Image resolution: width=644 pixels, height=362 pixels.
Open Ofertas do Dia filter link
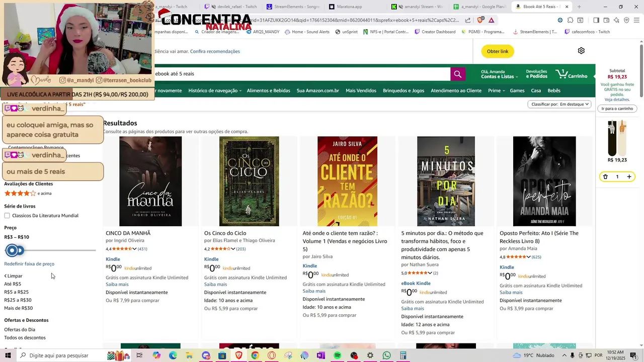20,330
